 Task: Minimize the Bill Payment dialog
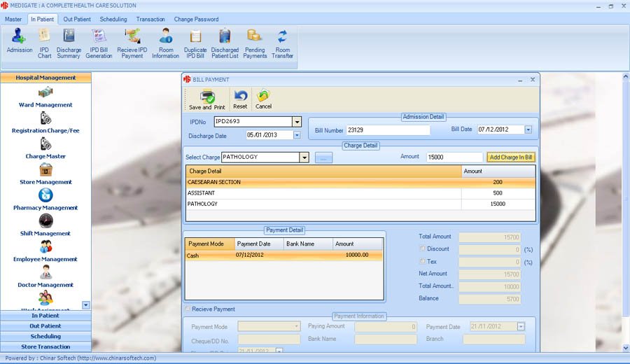[520, 80]
